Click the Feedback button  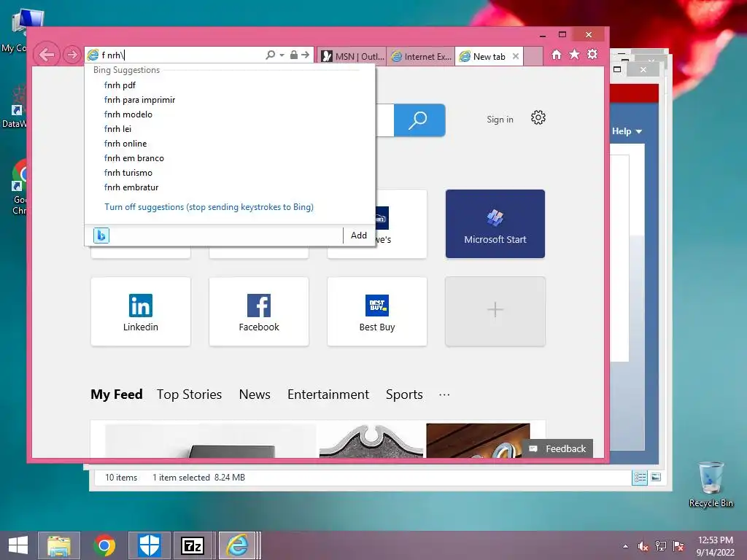tap(558, 448)
